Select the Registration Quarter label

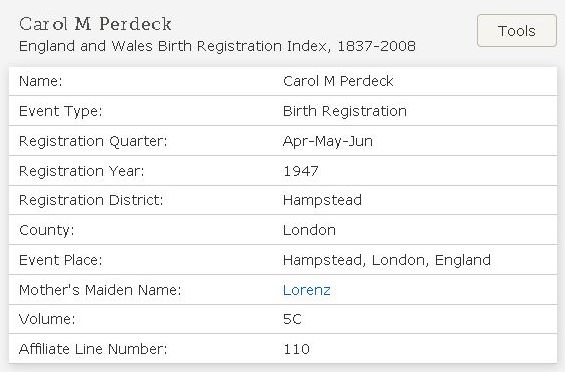(93, 141)
